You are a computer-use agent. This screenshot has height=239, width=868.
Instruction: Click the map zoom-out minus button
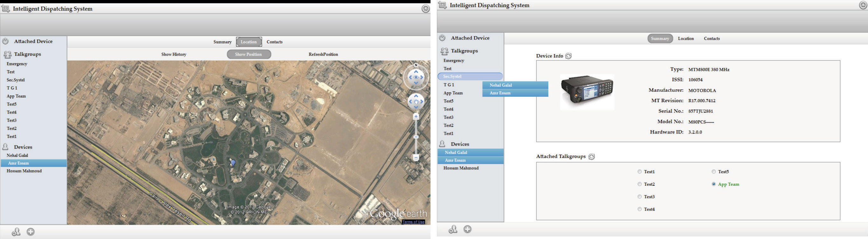pos(416,158)
